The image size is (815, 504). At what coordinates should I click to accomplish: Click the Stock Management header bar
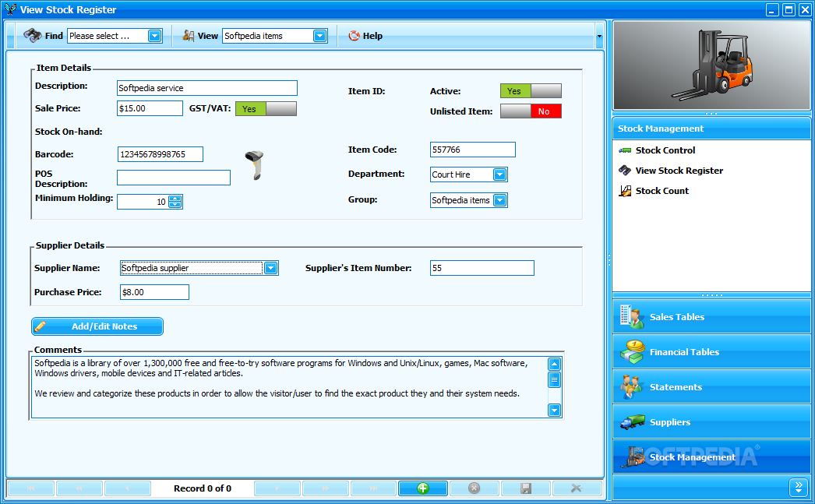711,129
